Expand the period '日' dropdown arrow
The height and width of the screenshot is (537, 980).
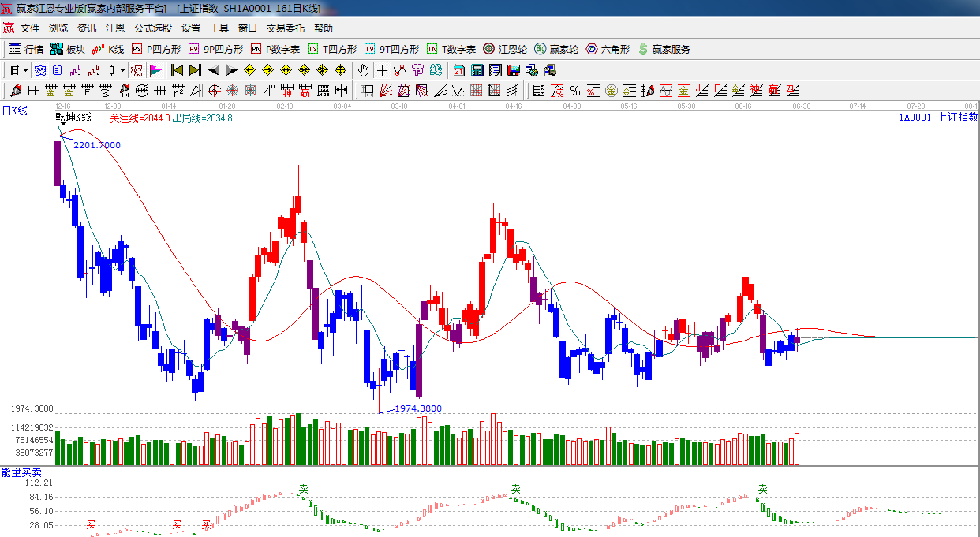25,70
